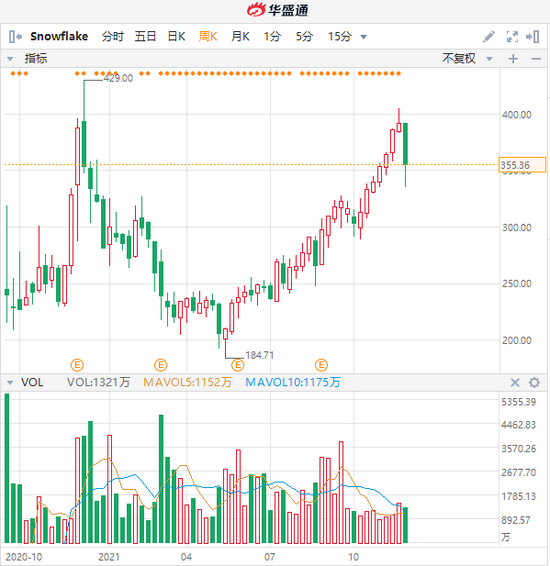Select the 周K weekly candlestick tab

(x=208, y=36)
